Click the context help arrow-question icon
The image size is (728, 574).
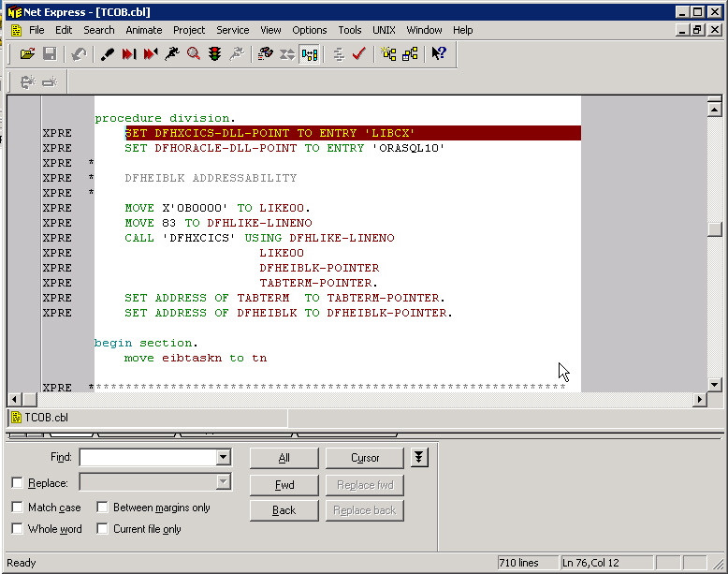tap(438, 54)
